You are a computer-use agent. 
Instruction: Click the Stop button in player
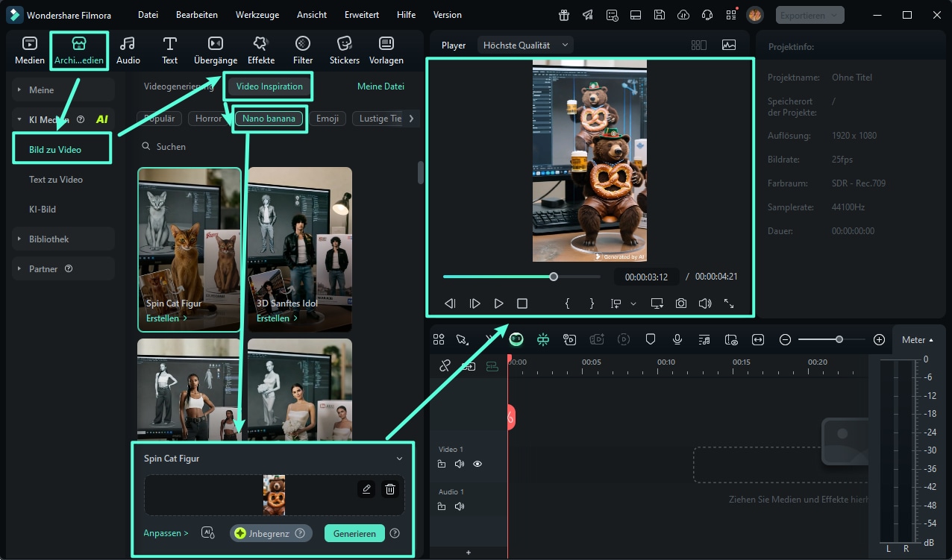tap(522, 303)
